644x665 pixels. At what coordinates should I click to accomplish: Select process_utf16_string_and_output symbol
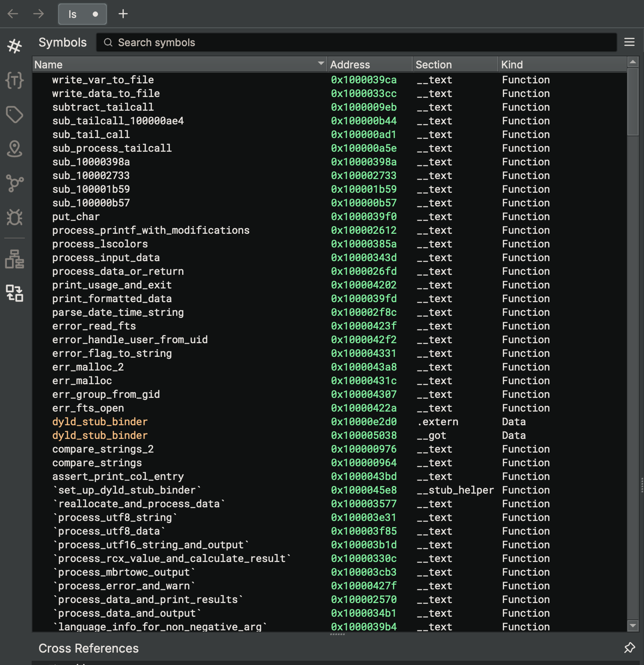click(151, 545)
